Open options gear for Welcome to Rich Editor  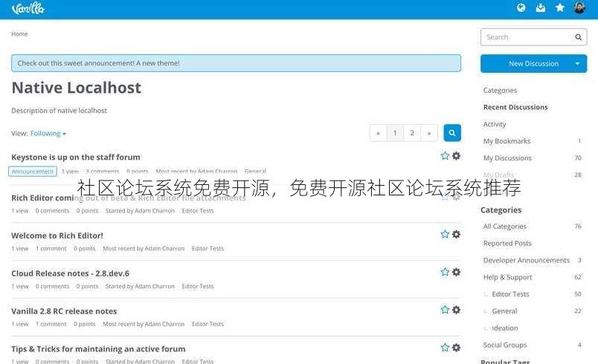456,234
